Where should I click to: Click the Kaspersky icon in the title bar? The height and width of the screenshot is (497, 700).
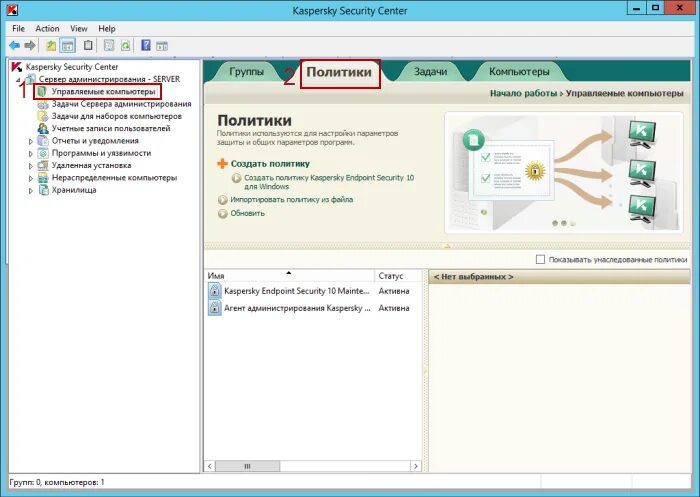point(12,10)
